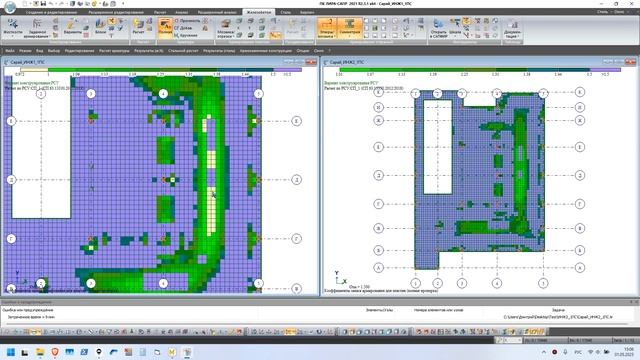Run the Расчет reinforcement calculation button
The image size is (640, 360).
pyautogui.click(x=138, y=27)
